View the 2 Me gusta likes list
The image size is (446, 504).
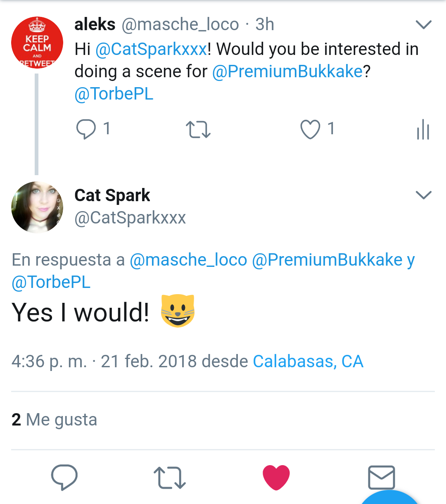click(x=55, y=420)
